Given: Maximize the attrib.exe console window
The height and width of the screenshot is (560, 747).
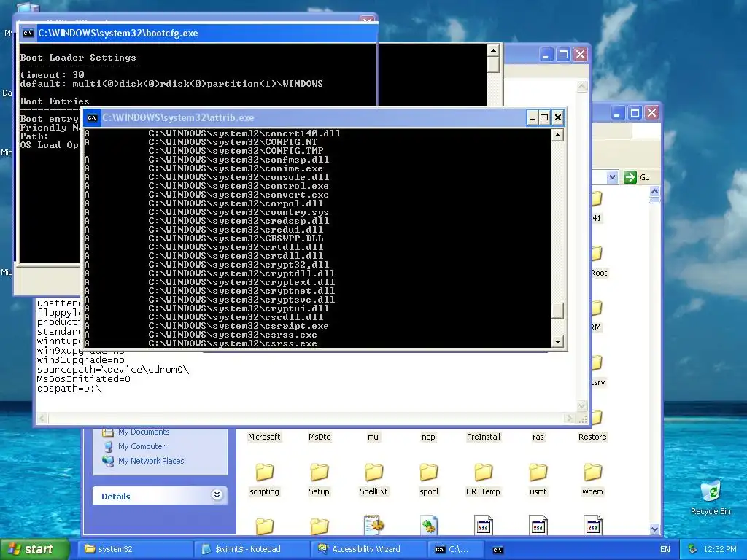Looking at the screenshot, I should tap(544, 117).
